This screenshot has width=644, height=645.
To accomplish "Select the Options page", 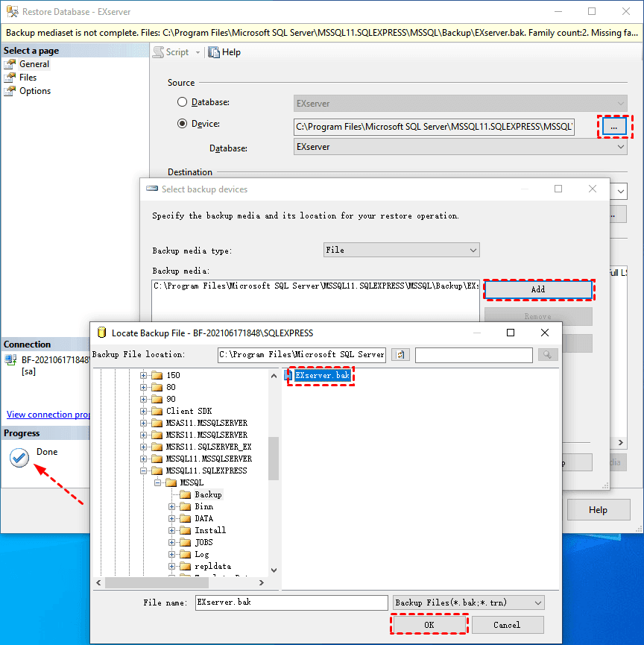I will (35, 91).
